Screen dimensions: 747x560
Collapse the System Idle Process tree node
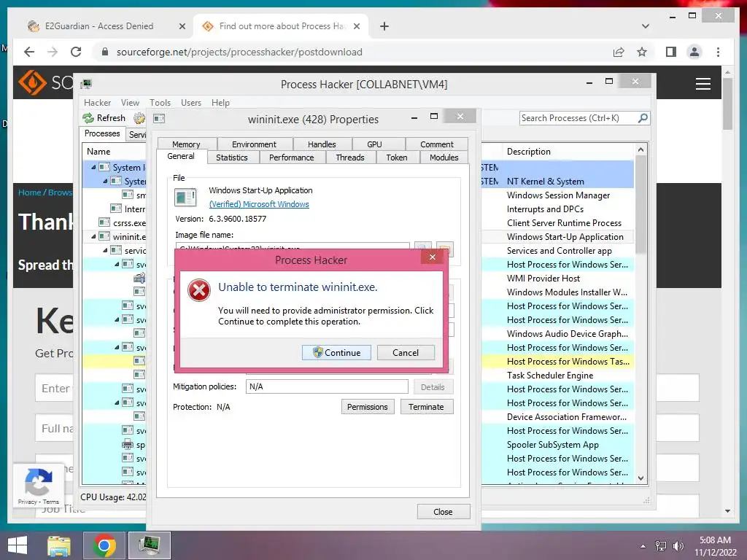(x=93, y=167)
